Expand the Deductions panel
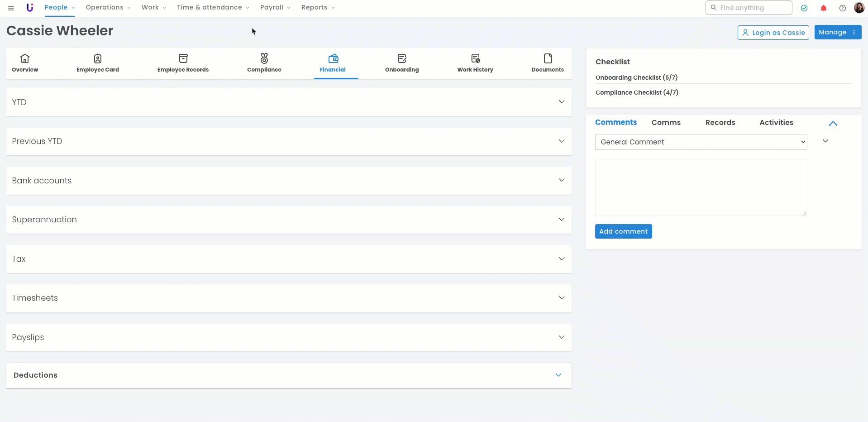868x422 pixels. click(558, 375)
